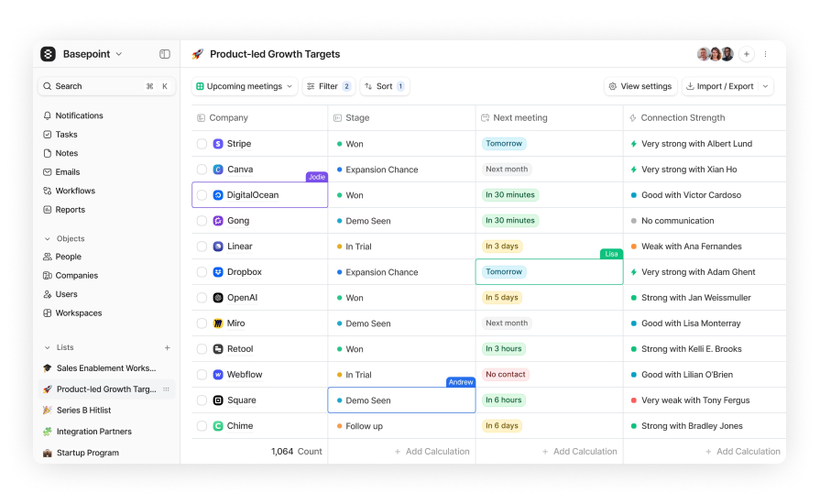Open the three-dot more options menu

766,54
